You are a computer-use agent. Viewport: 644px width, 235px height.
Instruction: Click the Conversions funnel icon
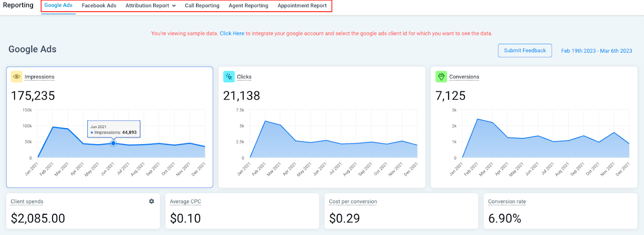point(441,77)
